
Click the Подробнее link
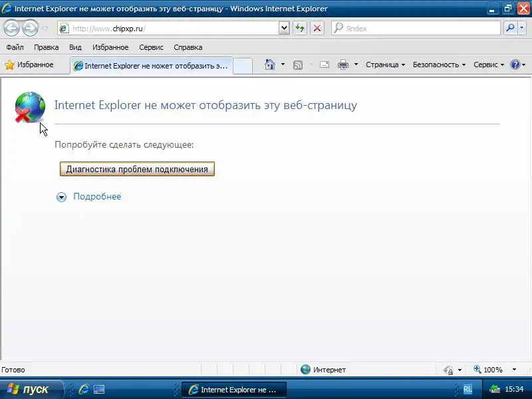pyautogui.click(x=97, y=196)
